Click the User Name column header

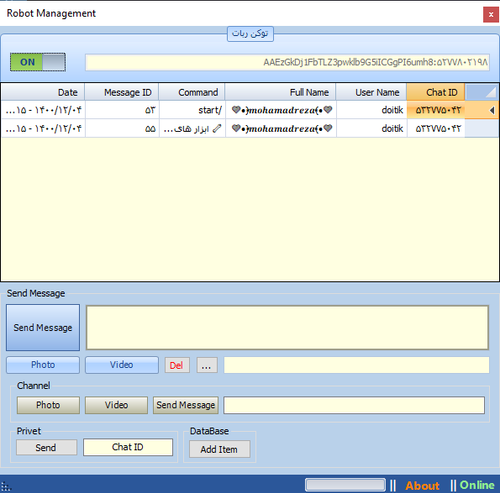[x=371, y=92]
